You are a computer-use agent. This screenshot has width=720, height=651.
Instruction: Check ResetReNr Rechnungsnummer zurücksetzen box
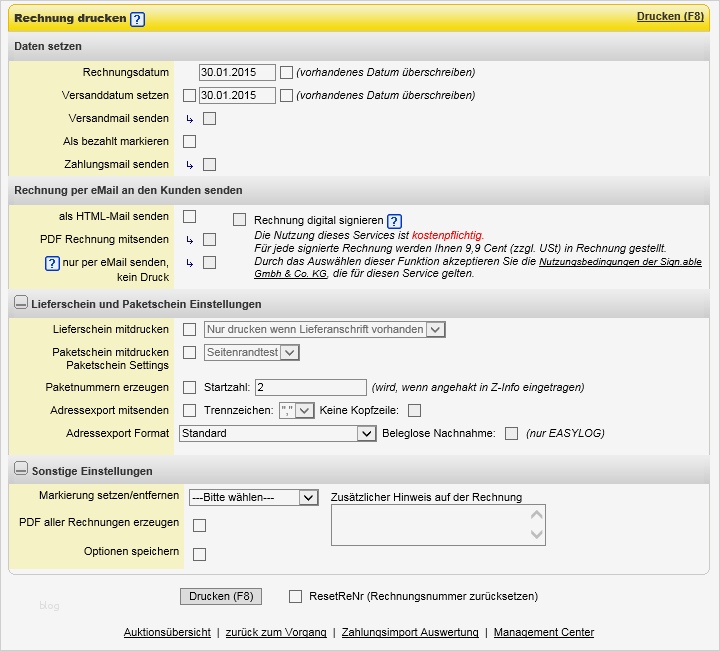(295, 596)
